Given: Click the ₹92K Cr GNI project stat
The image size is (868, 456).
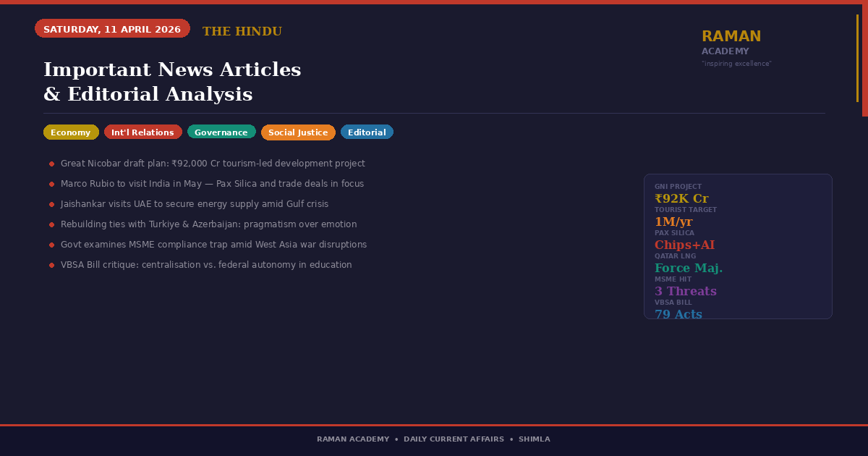Looking at the screenshot, I should (681, 198).
